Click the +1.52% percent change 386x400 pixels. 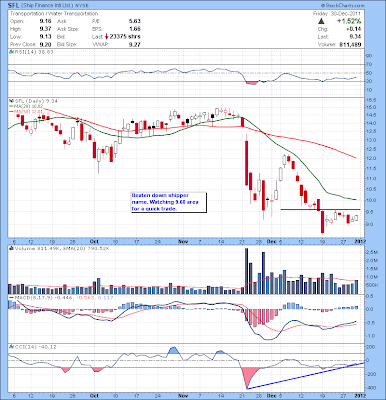point(349,21)
